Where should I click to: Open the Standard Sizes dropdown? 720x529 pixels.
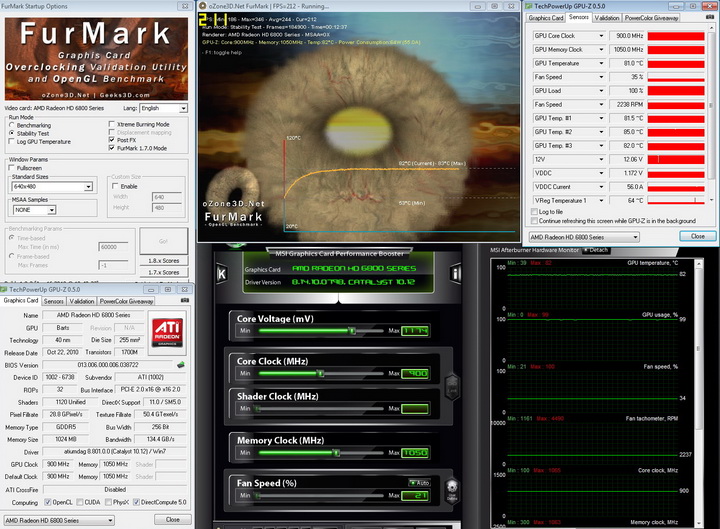point(54,186)
